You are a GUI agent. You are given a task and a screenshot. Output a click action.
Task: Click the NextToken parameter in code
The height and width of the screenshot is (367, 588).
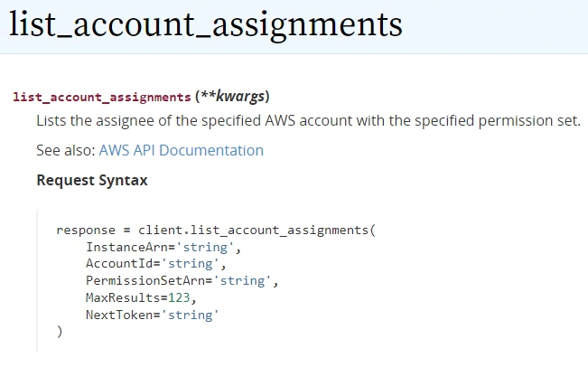pos(119,315)
